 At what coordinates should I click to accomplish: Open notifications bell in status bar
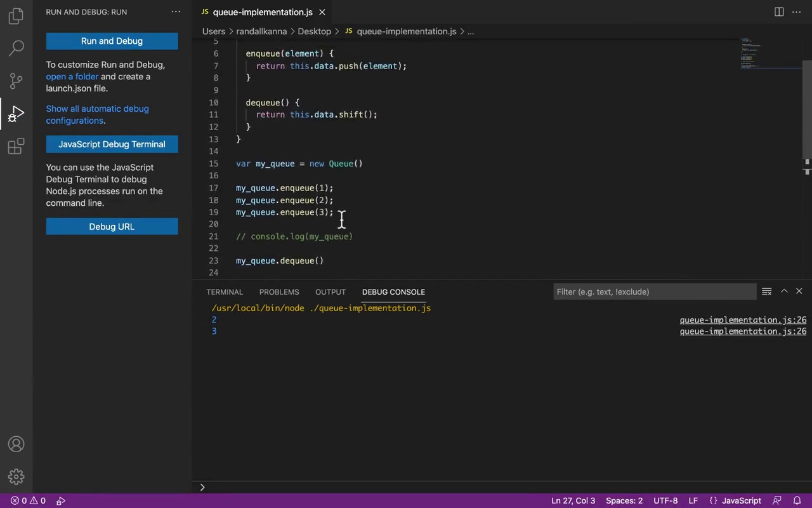797,500
